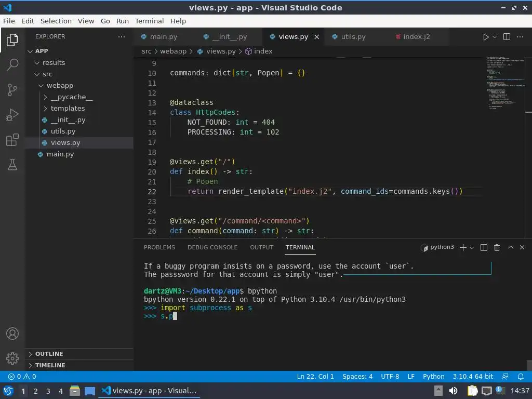This screenshot has width=532, height=399.
Task: Close the terminal panel
Action: (x=522, y=247)
